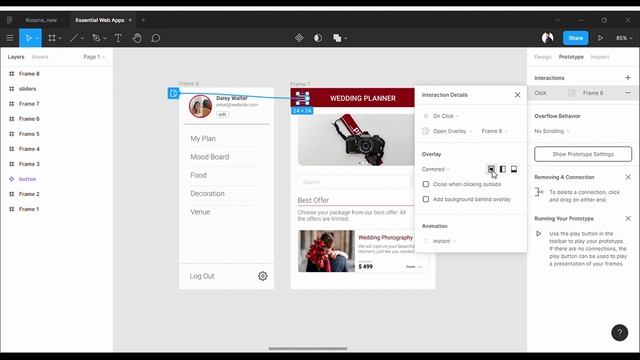
Task: Click the Create Component icon
Action: (299, 38)
